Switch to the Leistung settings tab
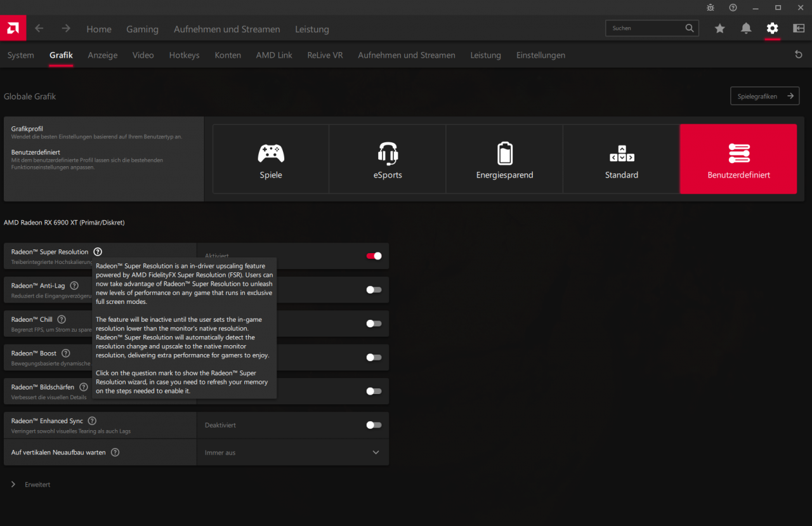 [x=486, y=55]
